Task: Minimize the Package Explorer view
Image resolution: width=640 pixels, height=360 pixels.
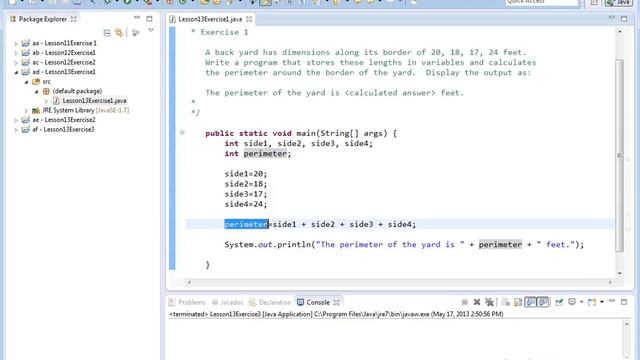Action: click(x=137, y=18)
